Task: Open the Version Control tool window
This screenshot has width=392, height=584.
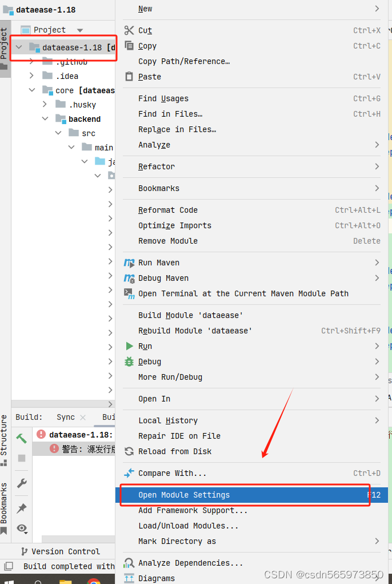Action: point(60,551)
